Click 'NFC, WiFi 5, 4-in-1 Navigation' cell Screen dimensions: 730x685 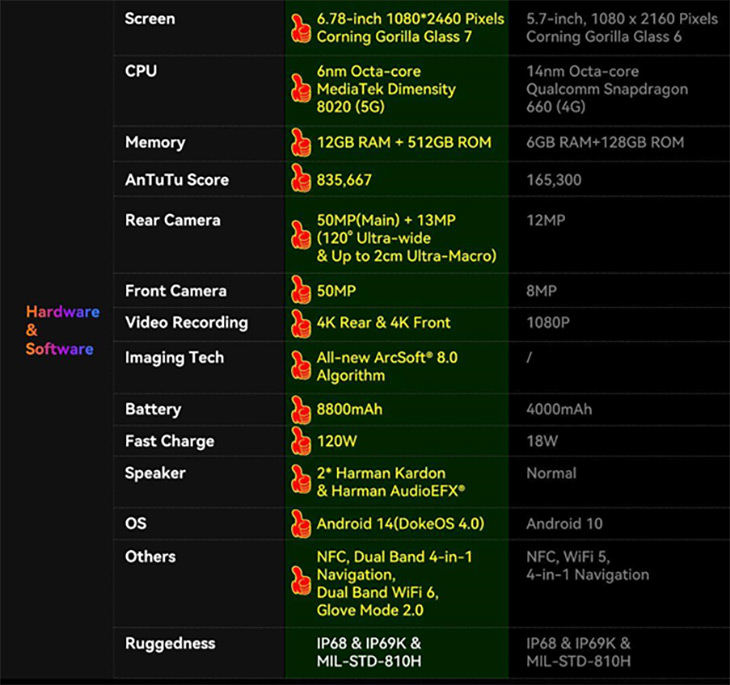point(587,565)
